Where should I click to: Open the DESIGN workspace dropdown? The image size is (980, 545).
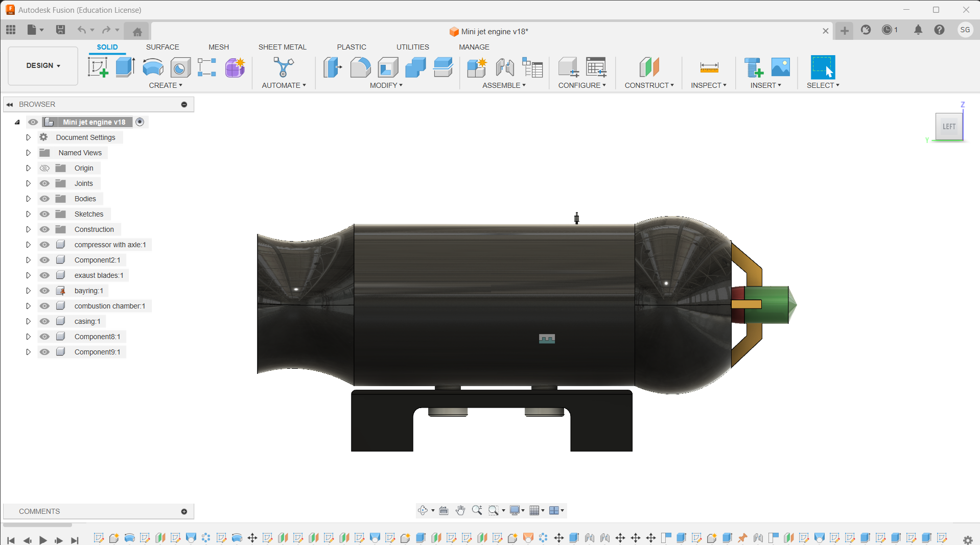coord(43,66)
